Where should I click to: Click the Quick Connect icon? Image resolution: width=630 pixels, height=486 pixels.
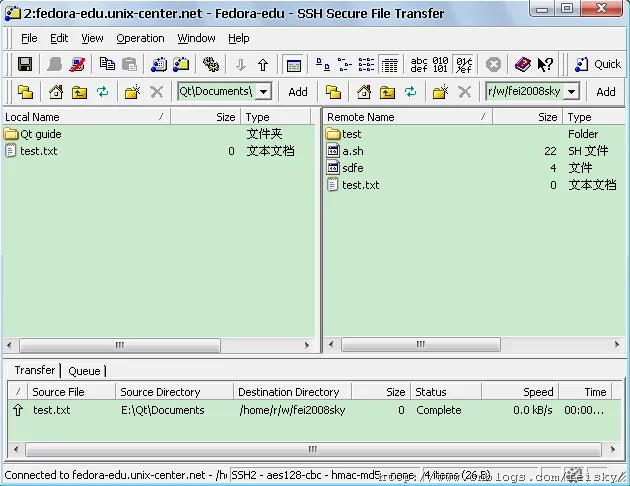(x=581, y=64)
